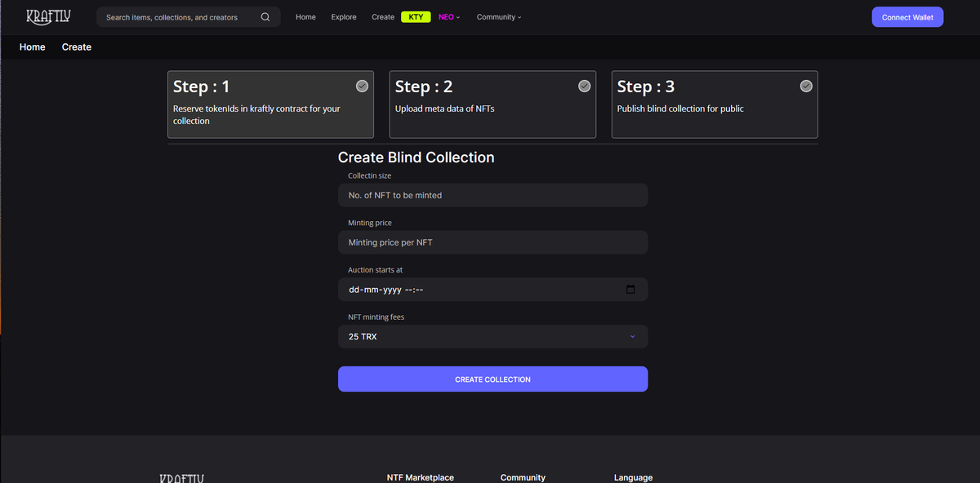Click the No. of NFT to be minted field
Screen dimensions: 980x483
tap(492, 195)
